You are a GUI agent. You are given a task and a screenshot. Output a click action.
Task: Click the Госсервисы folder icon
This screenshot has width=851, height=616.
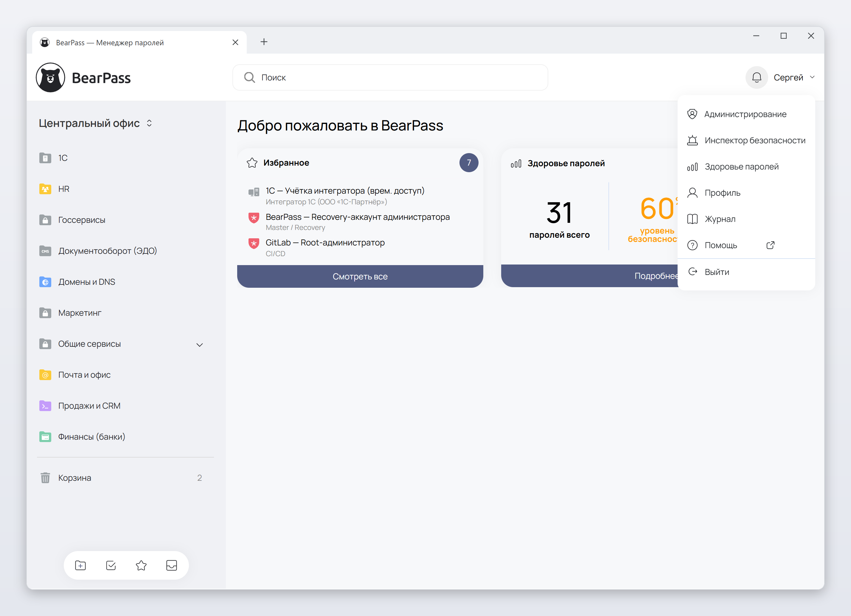click(45, 220)
